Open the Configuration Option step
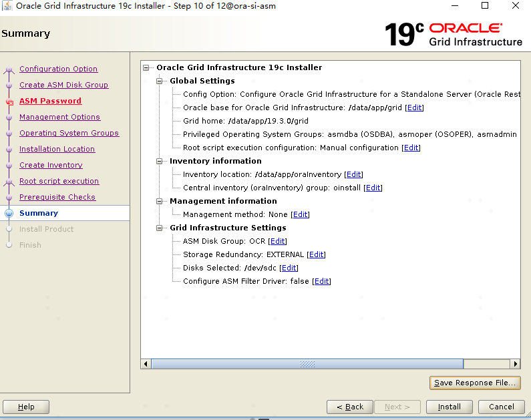The image size is (531, 420). pos(59,69)
